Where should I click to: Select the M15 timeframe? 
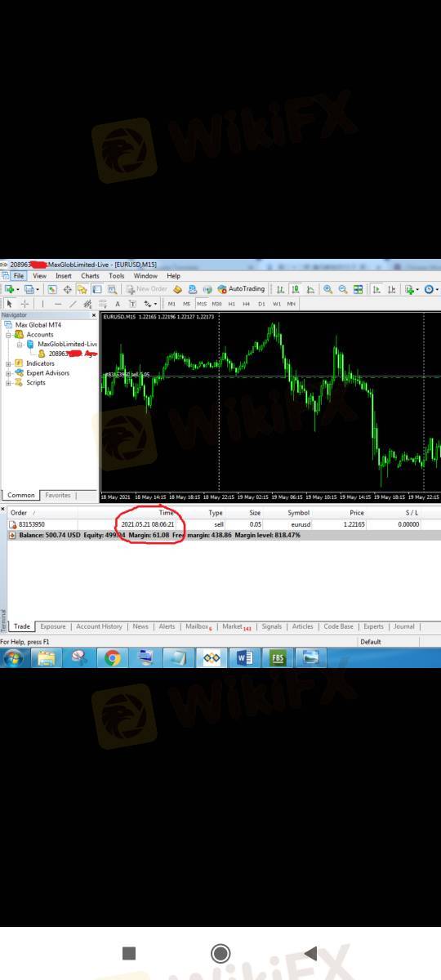(x=202, y=304)
